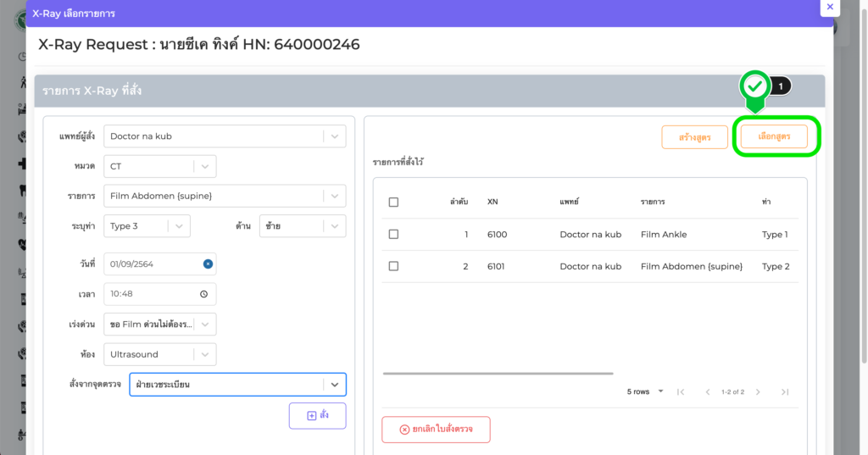Click the clock icon in time field
The image size is (868, 455).
(x=203, y=294)
